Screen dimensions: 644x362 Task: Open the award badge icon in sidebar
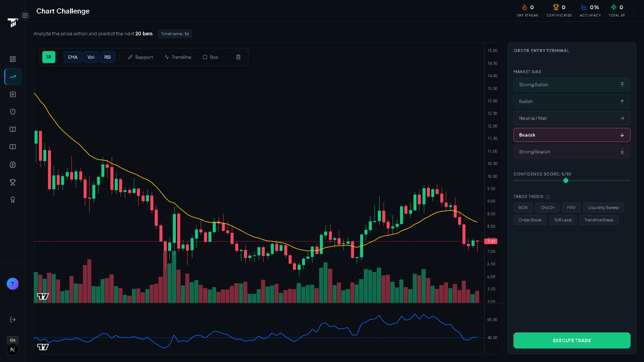[x=12, y=200]
